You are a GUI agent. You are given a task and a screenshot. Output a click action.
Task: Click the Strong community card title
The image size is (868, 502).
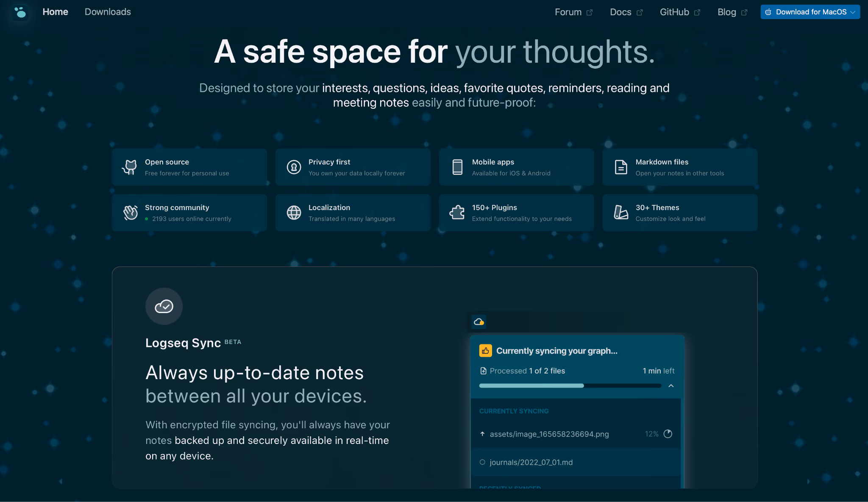[x=177, y=208]
